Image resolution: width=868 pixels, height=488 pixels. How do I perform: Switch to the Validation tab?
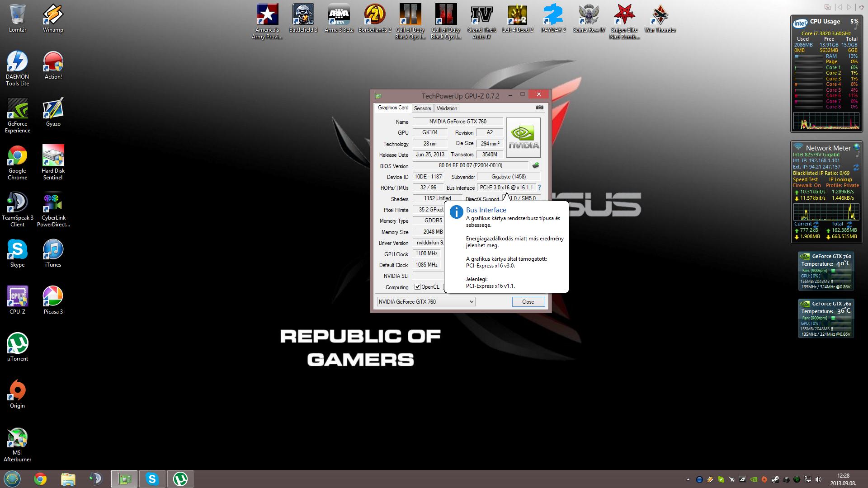click(x=447, y=108)
